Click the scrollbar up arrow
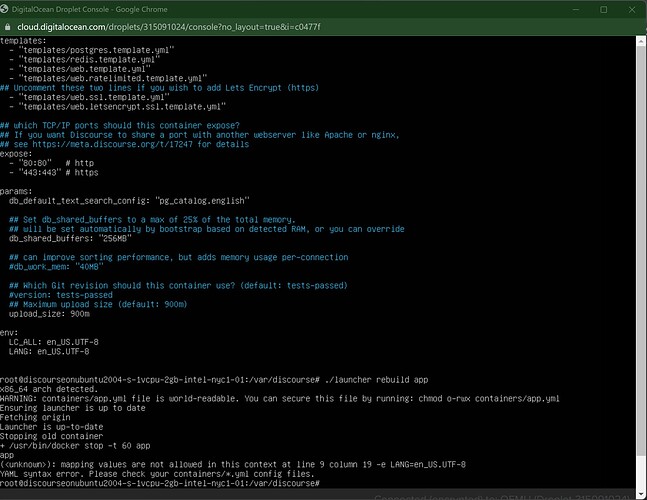 641,42
